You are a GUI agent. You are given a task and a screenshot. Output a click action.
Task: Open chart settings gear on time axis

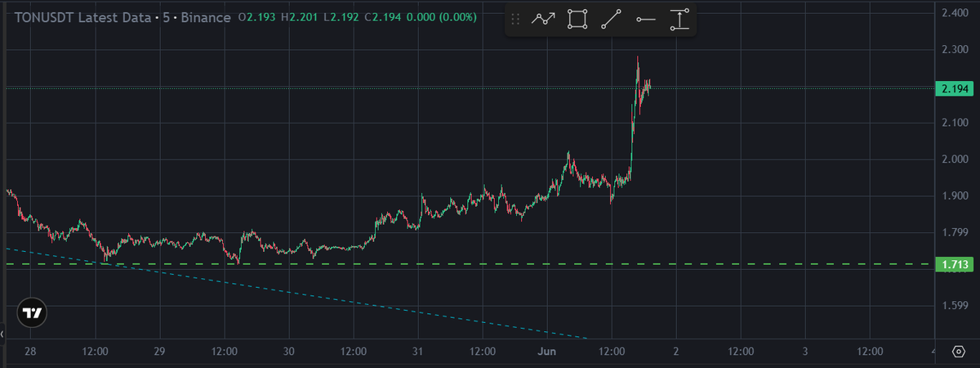point(958,352)
